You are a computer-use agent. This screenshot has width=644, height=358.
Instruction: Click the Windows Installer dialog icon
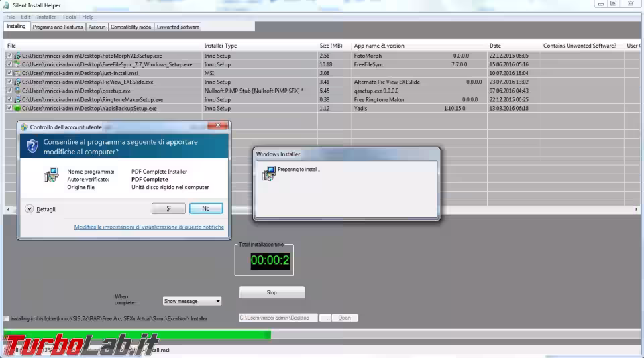point(269,173)
